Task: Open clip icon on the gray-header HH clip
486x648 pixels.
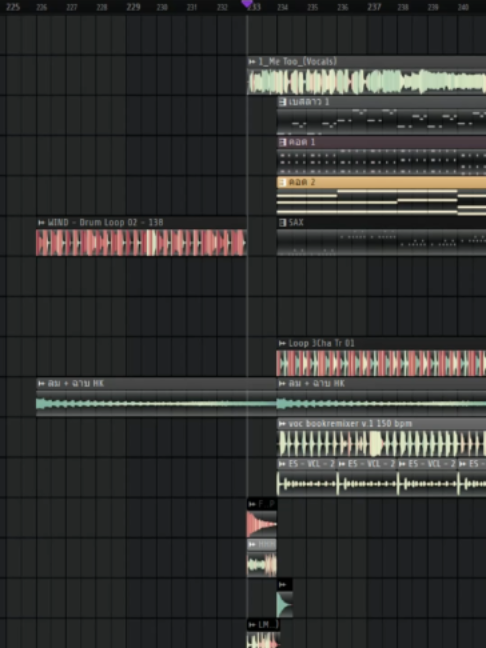Action: [252, 544]
